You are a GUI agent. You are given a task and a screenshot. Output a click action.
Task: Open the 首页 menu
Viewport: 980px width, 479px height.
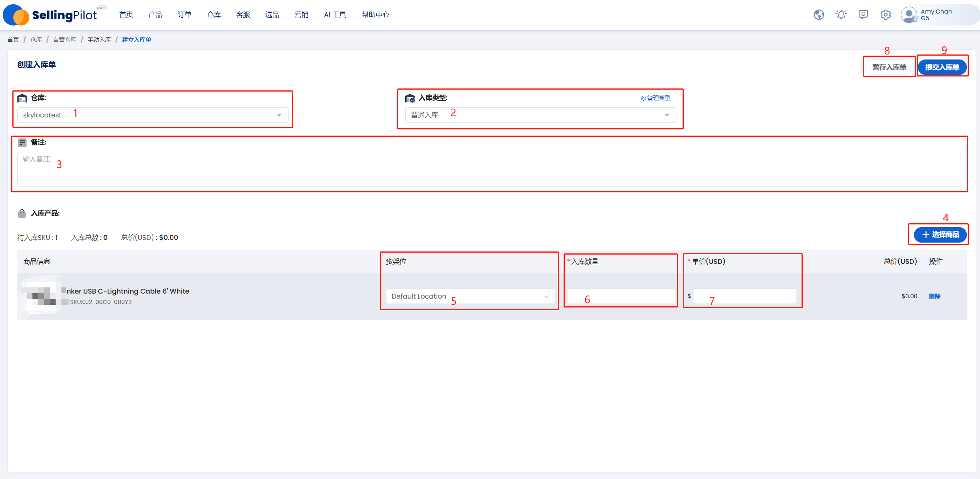click(x=126, y=15)
